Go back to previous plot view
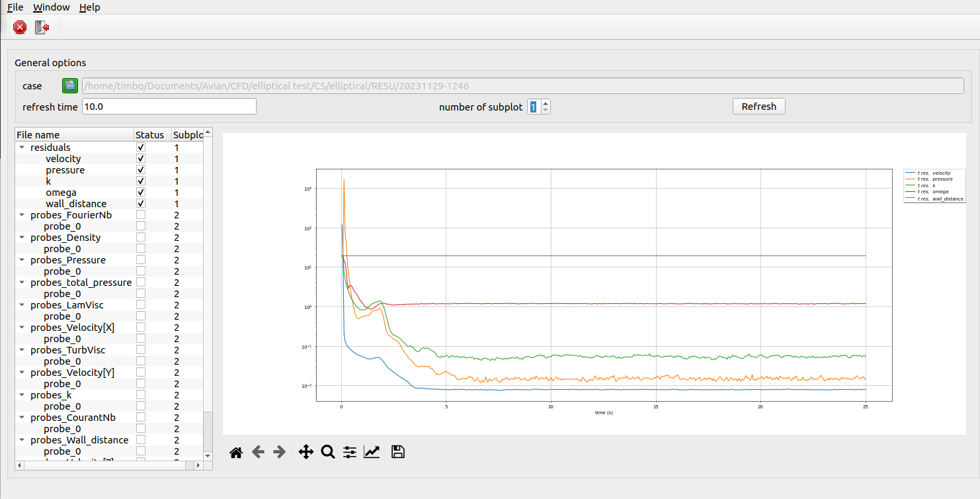Viewport: 980px width, 499px height. [x=258, y=452]
